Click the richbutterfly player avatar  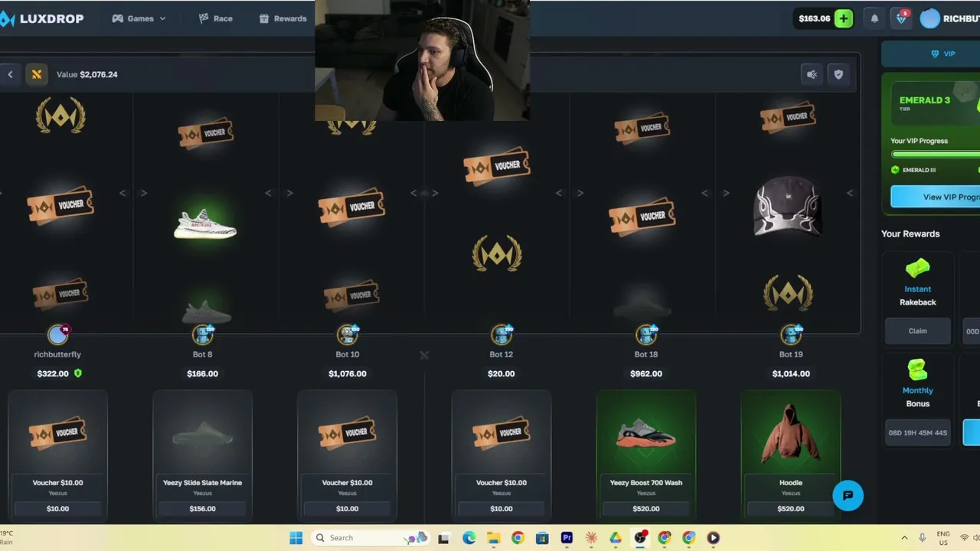(57, 334)
